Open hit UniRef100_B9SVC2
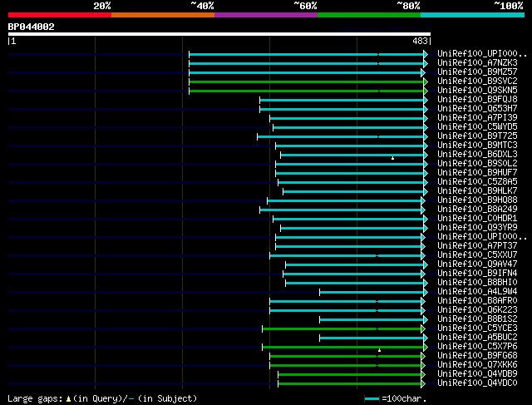The width and height of the screenshot is (532, 405). [477, 81]
